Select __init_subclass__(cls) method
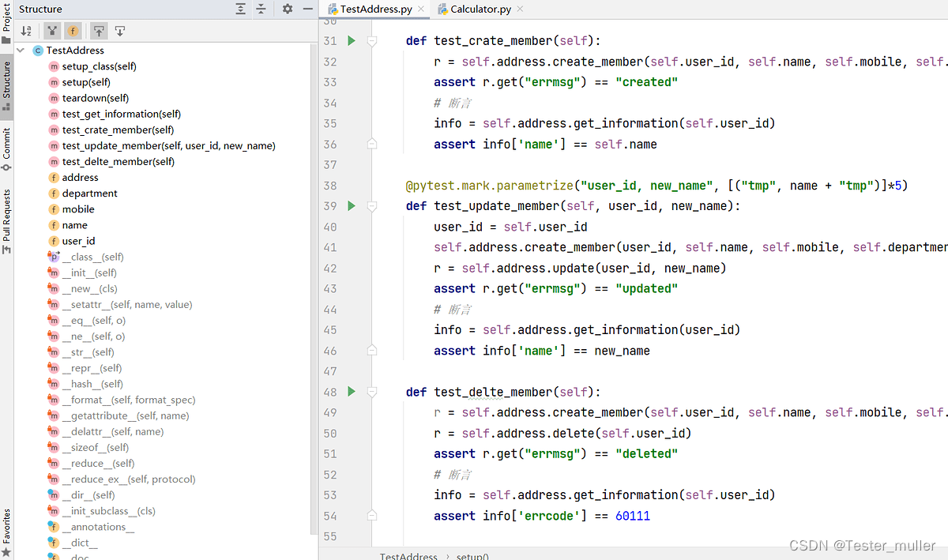Image resolution: width=948 pixels, height=560 pixels. (x=108, y=510)
